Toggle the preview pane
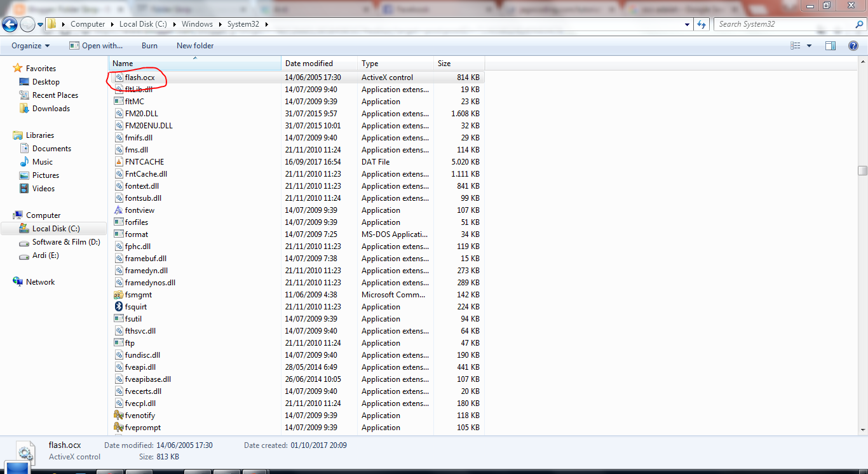Screen dimensions: 868x474 (x=830, y=45)
